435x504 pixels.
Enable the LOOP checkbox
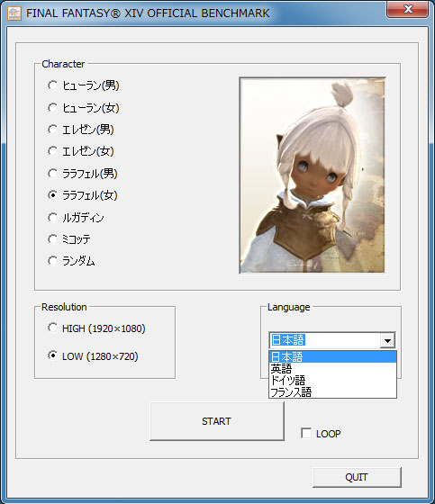(x=306, y=433)
